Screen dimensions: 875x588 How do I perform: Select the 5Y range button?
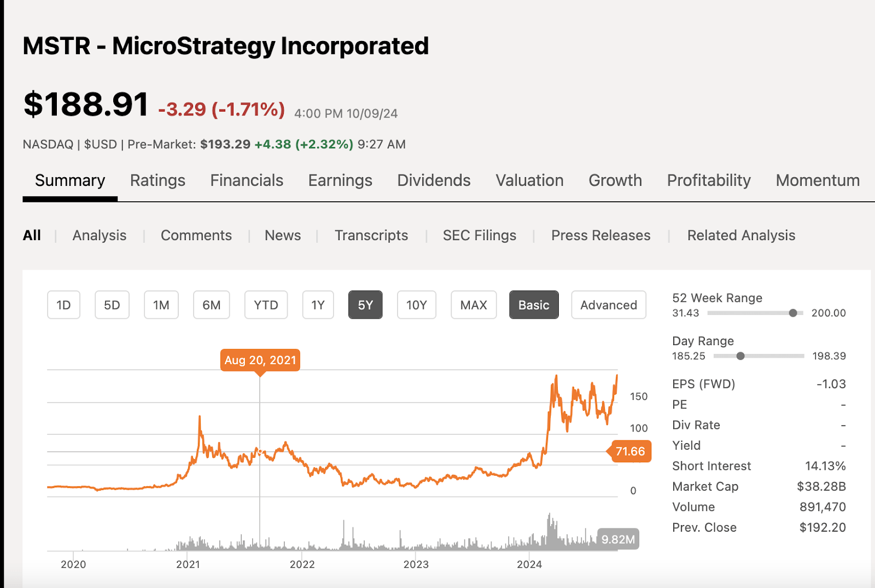coord(365,305)
